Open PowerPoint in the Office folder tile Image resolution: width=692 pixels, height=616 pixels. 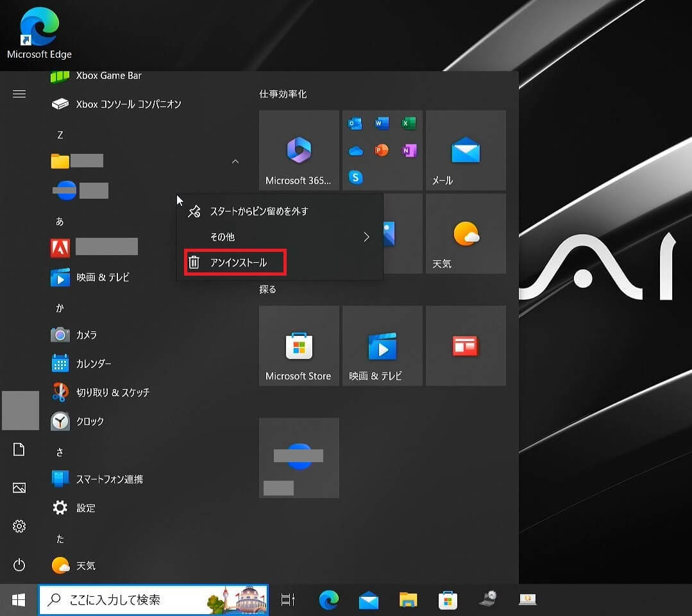click(382, 151)
